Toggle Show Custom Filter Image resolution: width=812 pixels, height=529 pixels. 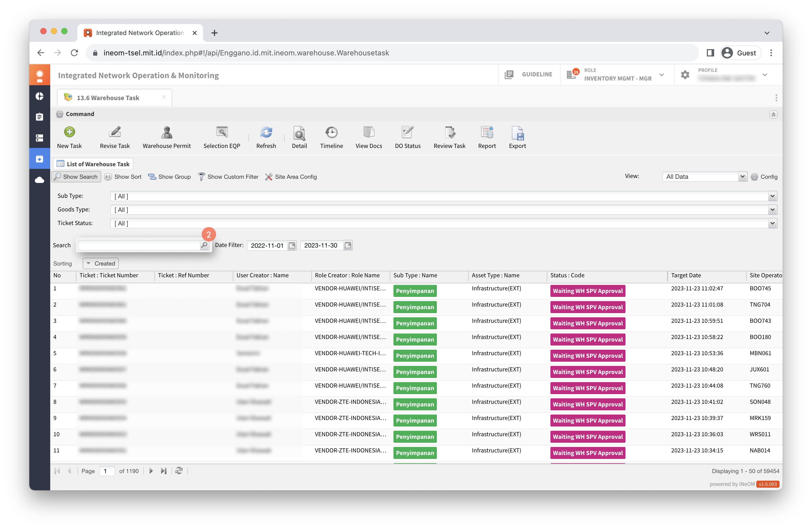pos(228,177)
